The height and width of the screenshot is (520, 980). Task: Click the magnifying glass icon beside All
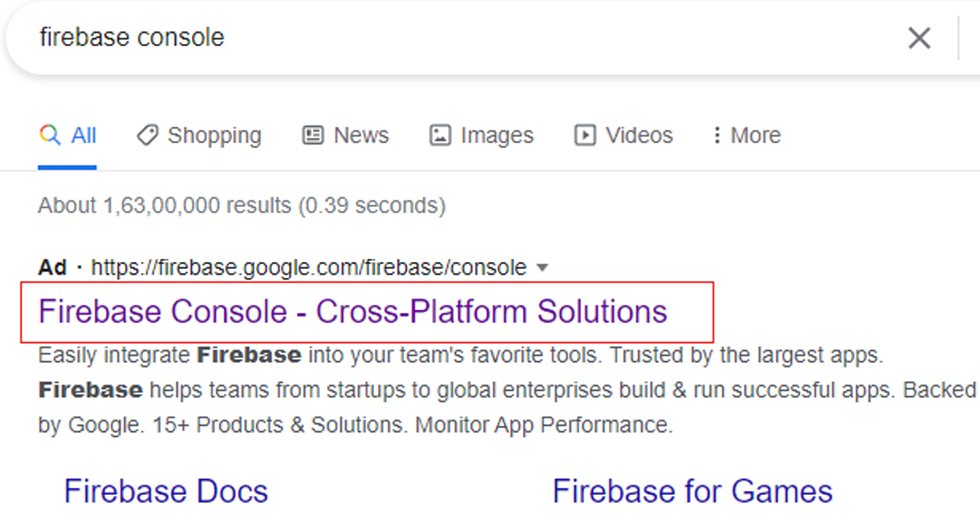pos(50,135)
